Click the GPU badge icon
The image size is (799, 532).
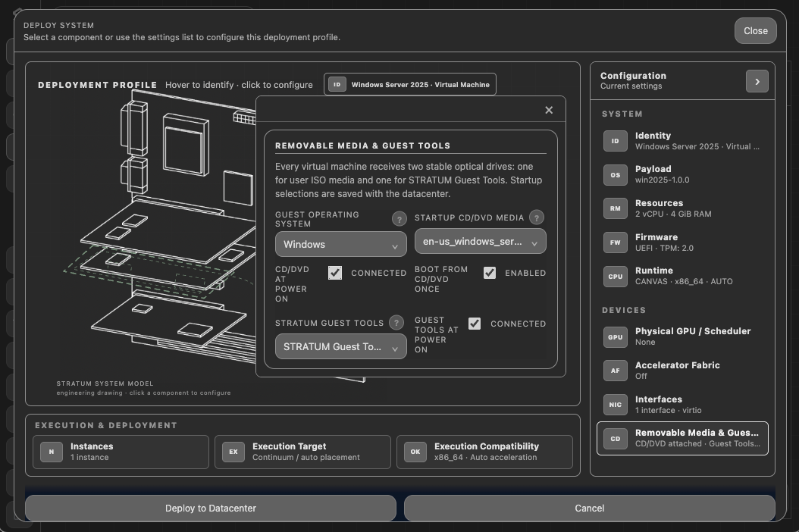[x=615, y=336]
